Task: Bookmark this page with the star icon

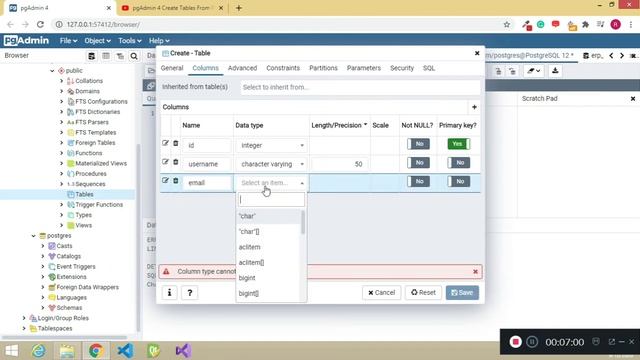Action: [x=507, y=24]
